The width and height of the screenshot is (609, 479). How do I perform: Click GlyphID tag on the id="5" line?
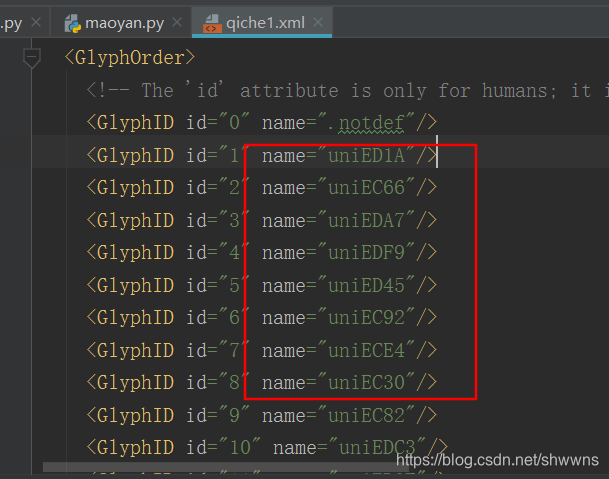135,286
